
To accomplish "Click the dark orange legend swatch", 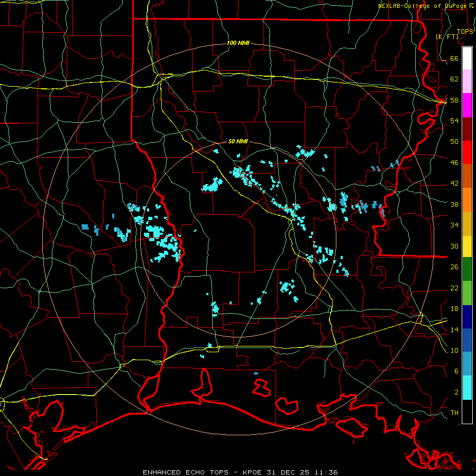I will tap(467, 176).
